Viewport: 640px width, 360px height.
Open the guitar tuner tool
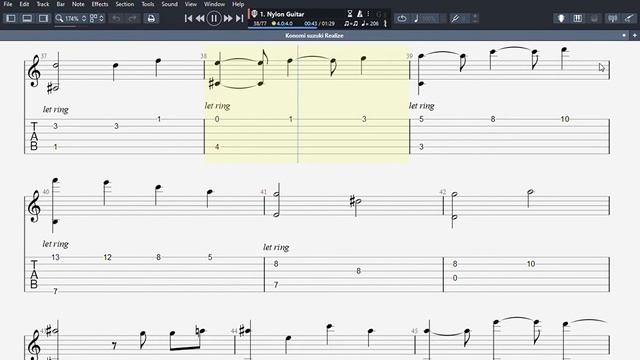629,18
